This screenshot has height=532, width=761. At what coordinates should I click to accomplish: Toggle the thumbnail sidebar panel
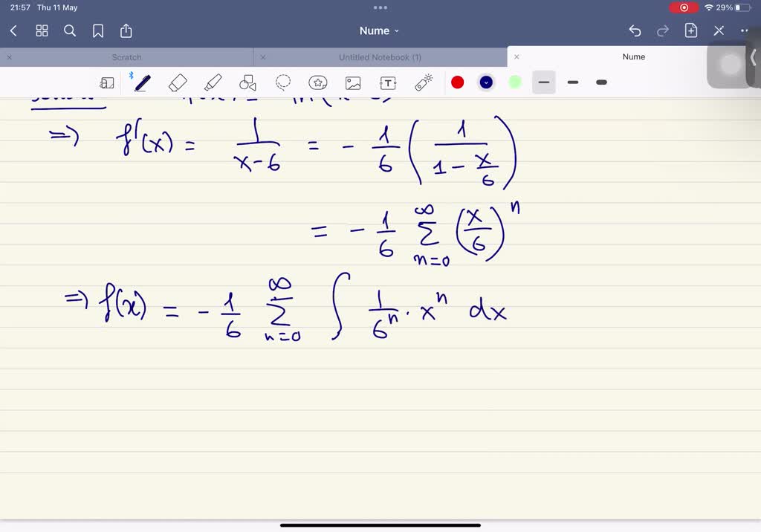106,82
